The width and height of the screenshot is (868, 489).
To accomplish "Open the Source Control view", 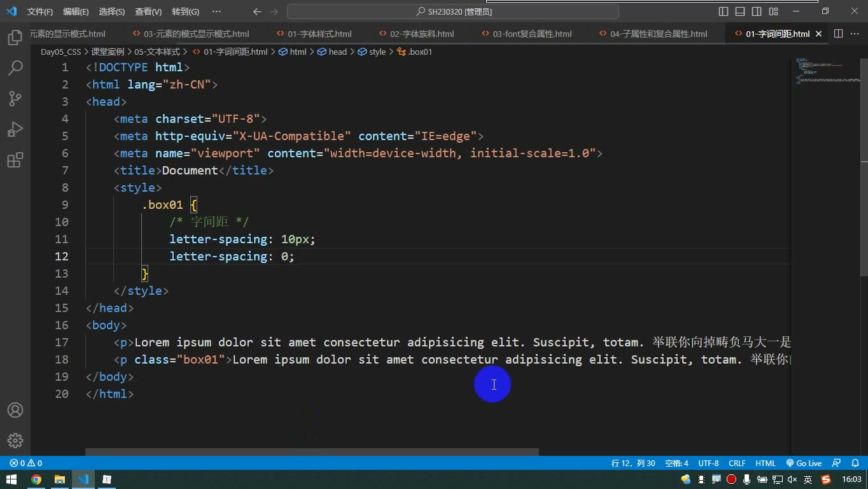I will pyautogui.click(x=15, y=98).
